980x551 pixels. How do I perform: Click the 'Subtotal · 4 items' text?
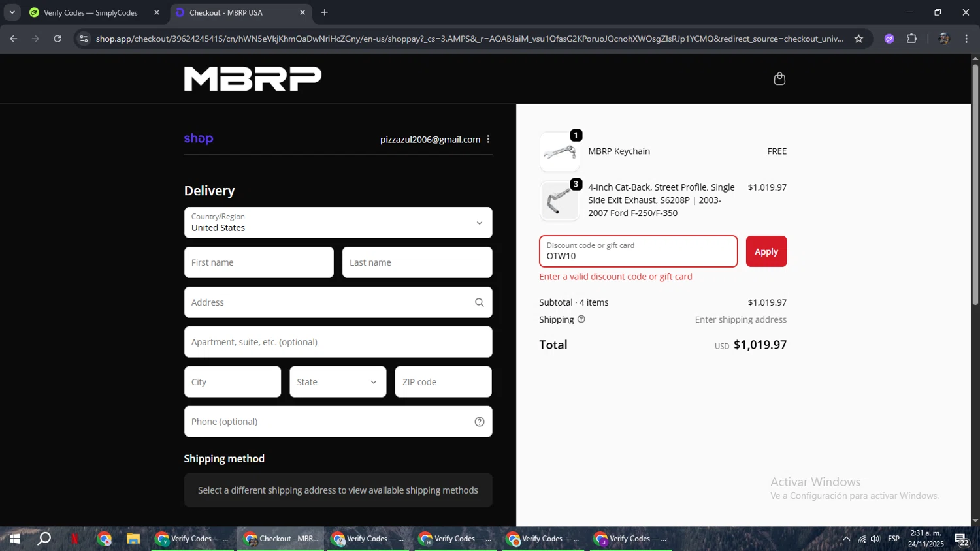[574, 302]
